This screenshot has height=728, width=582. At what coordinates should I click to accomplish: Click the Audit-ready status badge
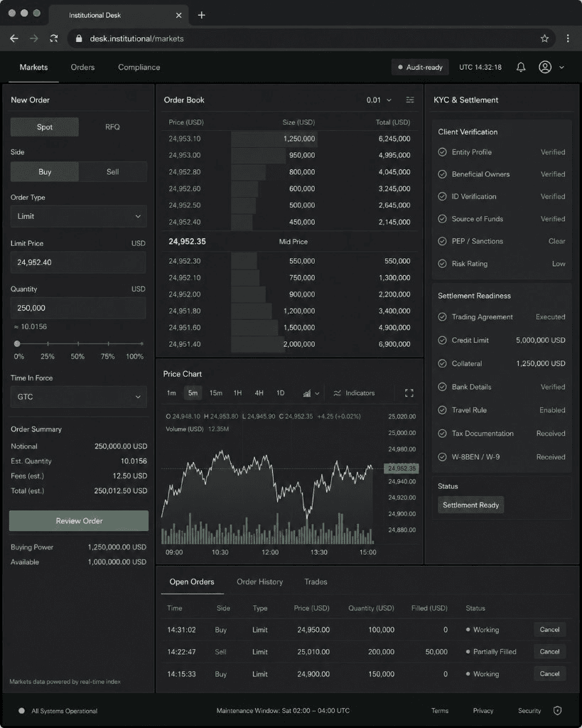(420, 68)
